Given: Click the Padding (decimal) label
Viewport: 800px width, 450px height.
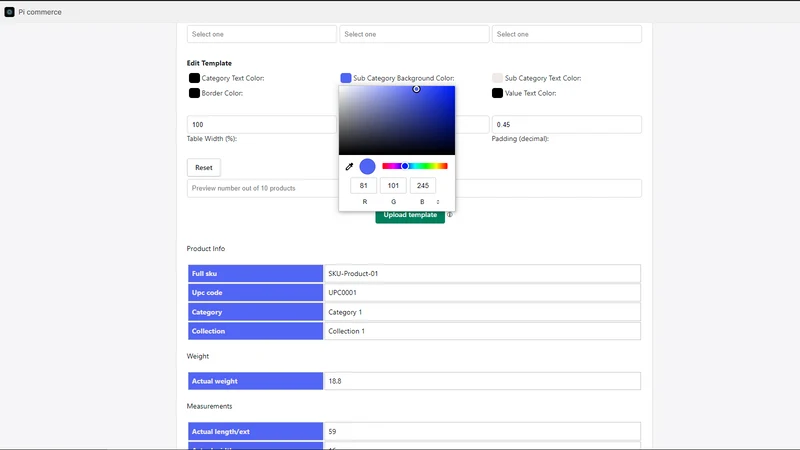Looking at the screenshot, I should pos(520,139).
